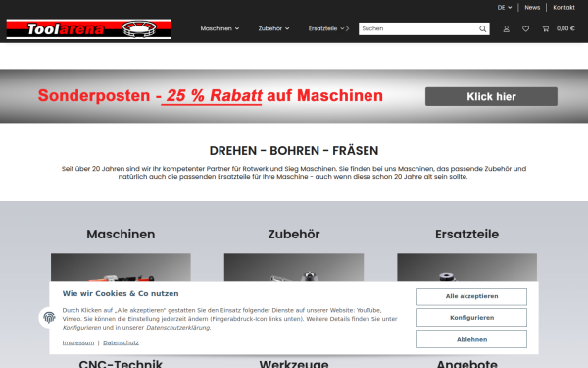
Task: Open the shopping cart icon
Action: 546,28
